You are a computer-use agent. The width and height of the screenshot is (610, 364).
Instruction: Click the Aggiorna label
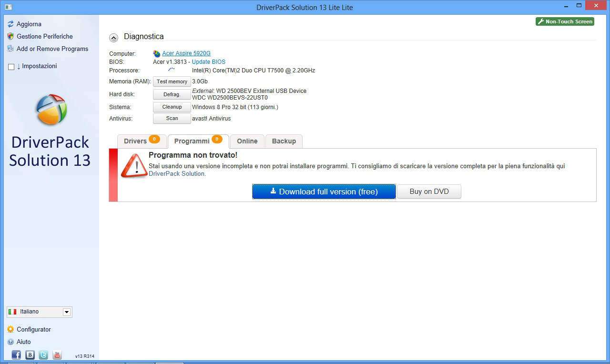29,24
